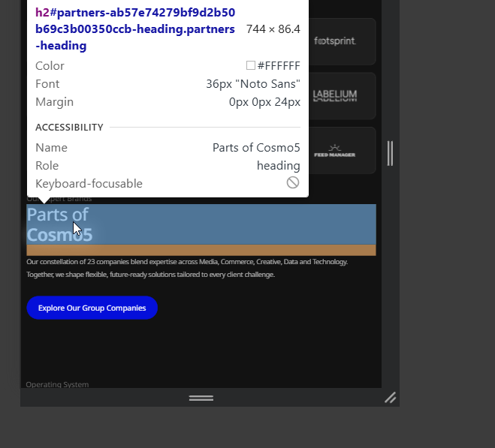Click the Role value heading in tooltip
Viewport: 495px width, 448px height.
coord(279,166)
